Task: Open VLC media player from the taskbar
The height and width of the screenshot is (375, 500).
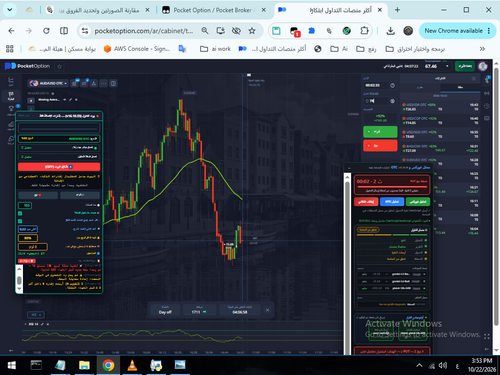Action: click(x=132, y=365)
